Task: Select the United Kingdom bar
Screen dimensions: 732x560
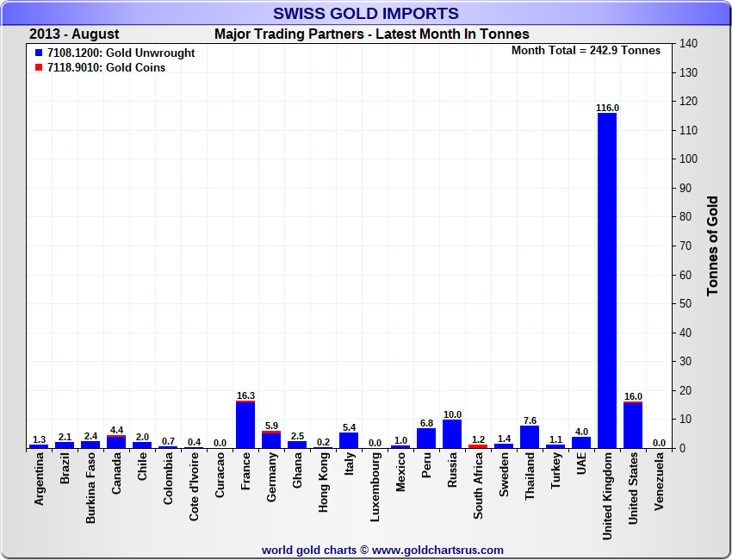Action: coord(607,280)
